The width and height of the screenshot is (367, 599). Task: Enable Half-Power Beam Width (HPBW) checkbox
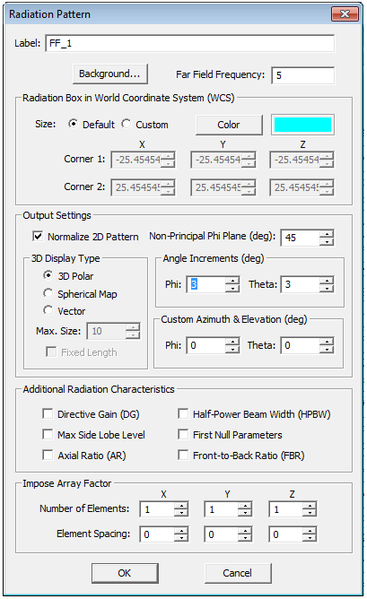point(183,414)
